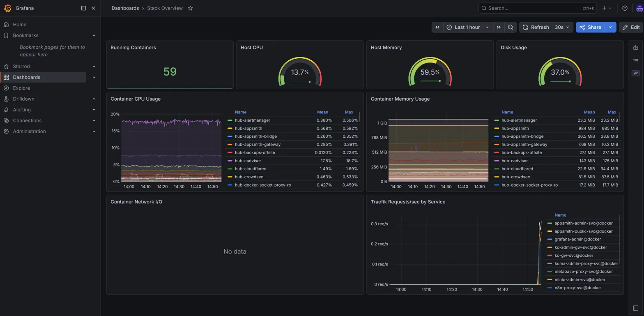Viewport: 644px width, 316px height.
Task: Click the Running Containers panel title
Action: (133, 47)
